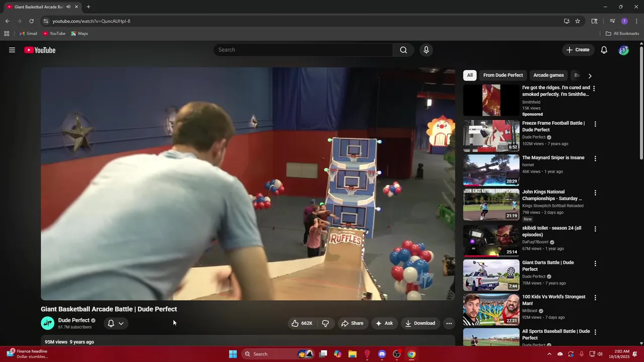Reload the page in Chrome

(x=31, y=21)
